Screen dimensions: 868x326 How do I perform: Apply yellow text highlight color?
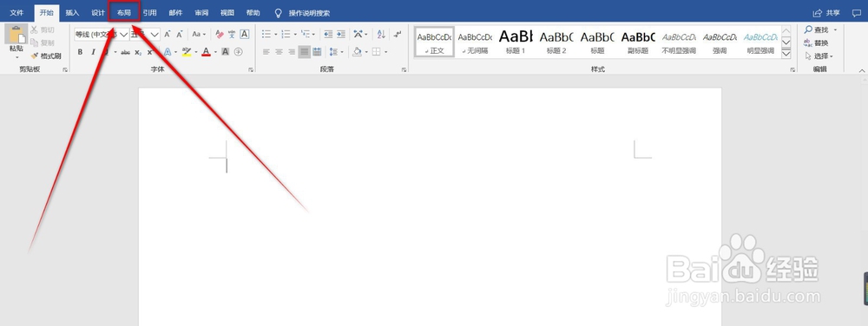(187, 52)
